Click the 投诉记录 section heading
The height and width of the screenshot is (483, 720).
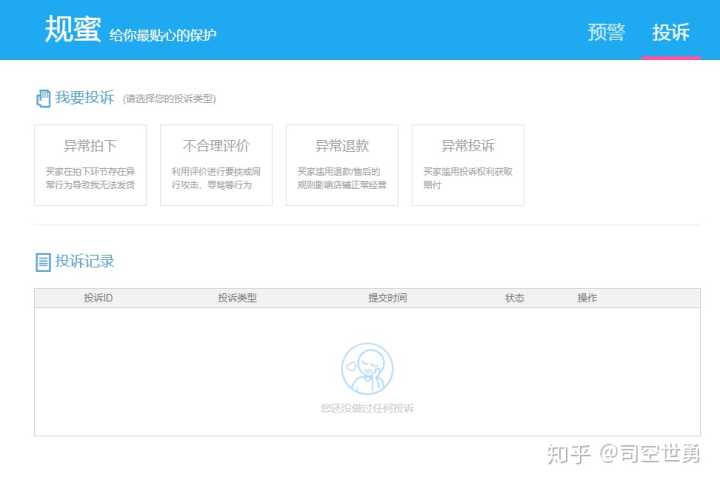[x=85, y=262]
